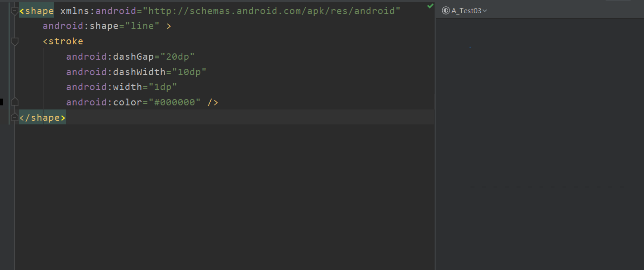Click the fold-end marker beside android:color line
The height and width of the screenshot is (270, 644).
coord(14,101)
